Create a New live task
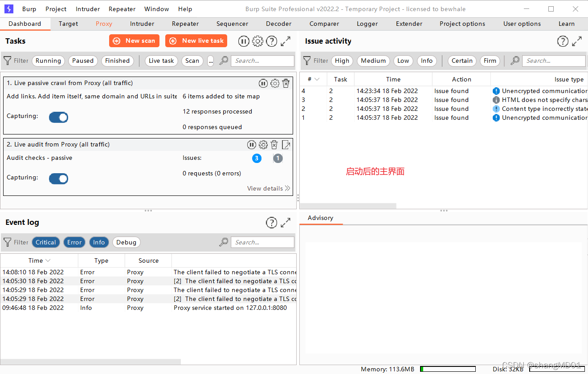The image size is (588, 374). point(196,41)
